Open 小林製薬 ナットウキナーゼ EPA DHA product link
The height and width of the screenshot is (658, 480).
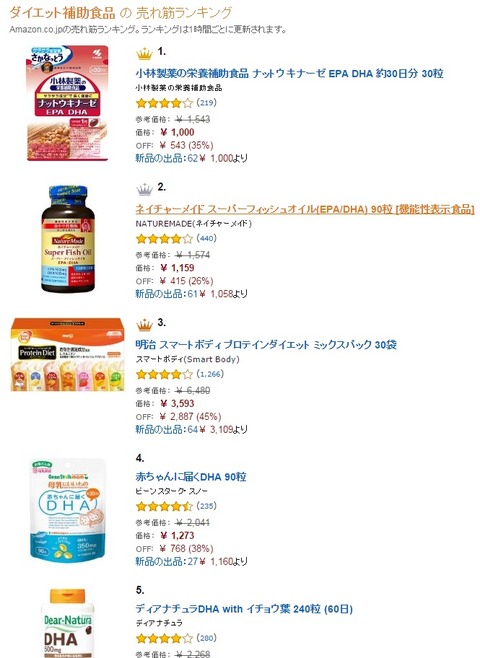289,73
